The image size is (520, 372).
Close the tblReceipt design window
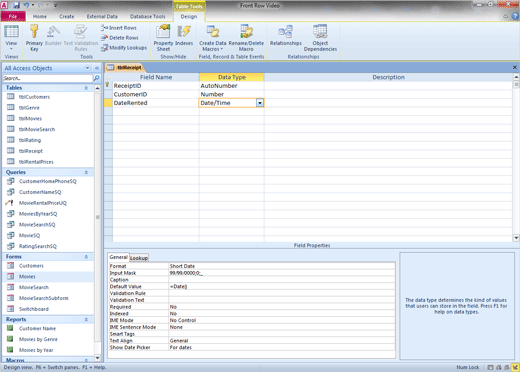click(515, 67)
